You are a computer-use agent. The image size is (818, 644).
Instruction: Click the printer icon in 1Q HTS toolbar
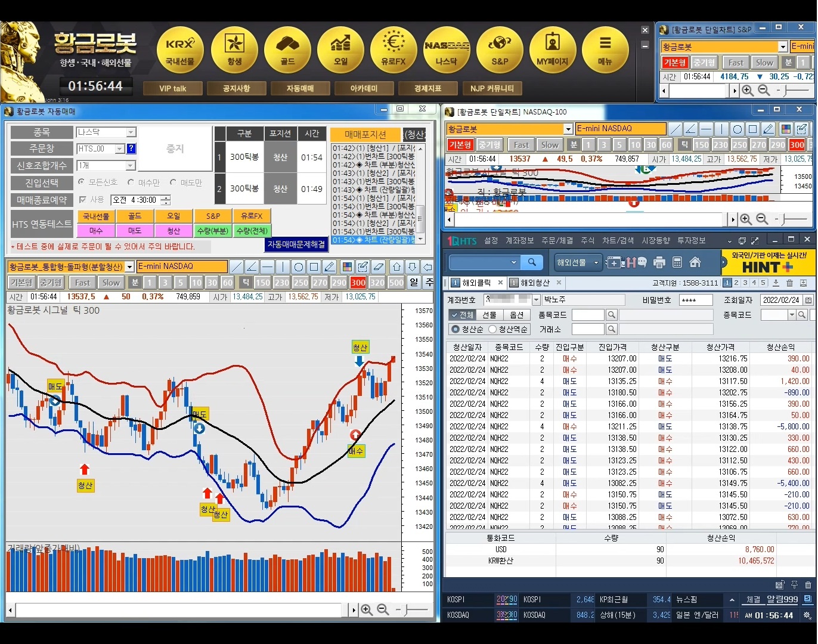click(x=659, y=262)
